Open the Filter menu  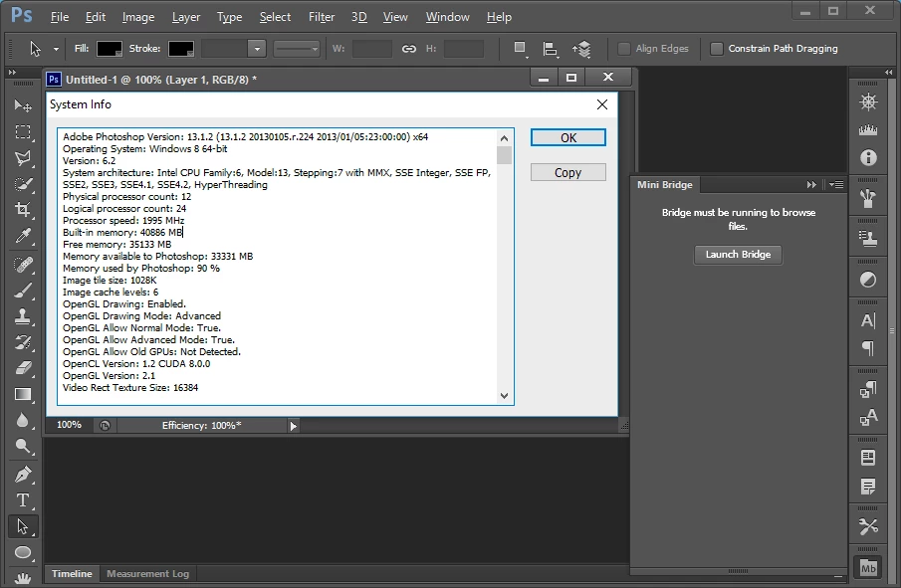322,17
